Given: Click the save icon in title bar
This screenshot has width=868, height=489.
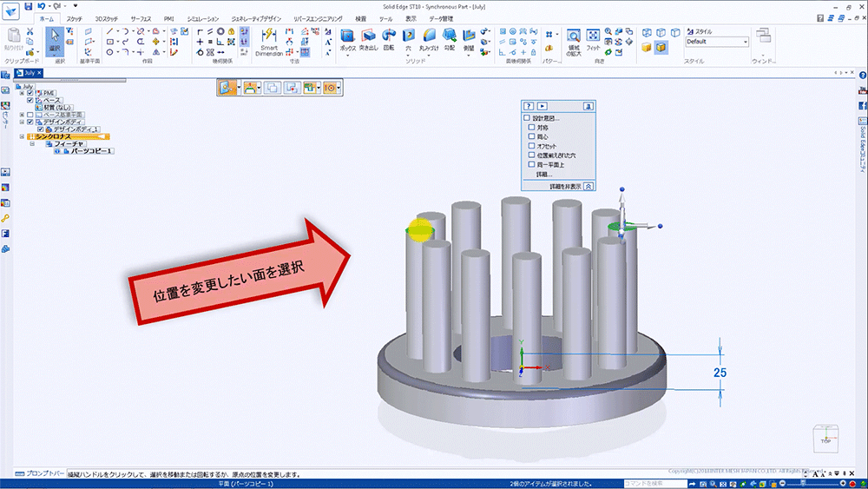Looking at the screenshot, I should (28, 6).
